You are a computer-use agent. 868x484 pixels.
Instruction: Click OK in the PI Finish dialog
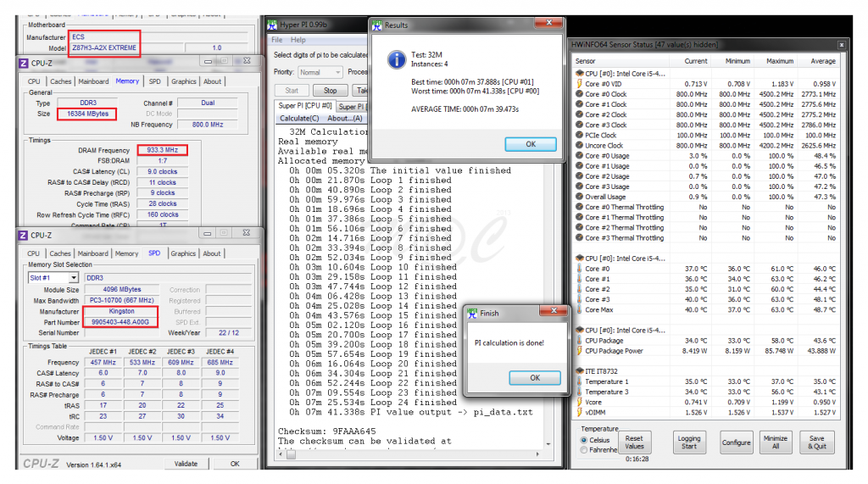(534, 377)
